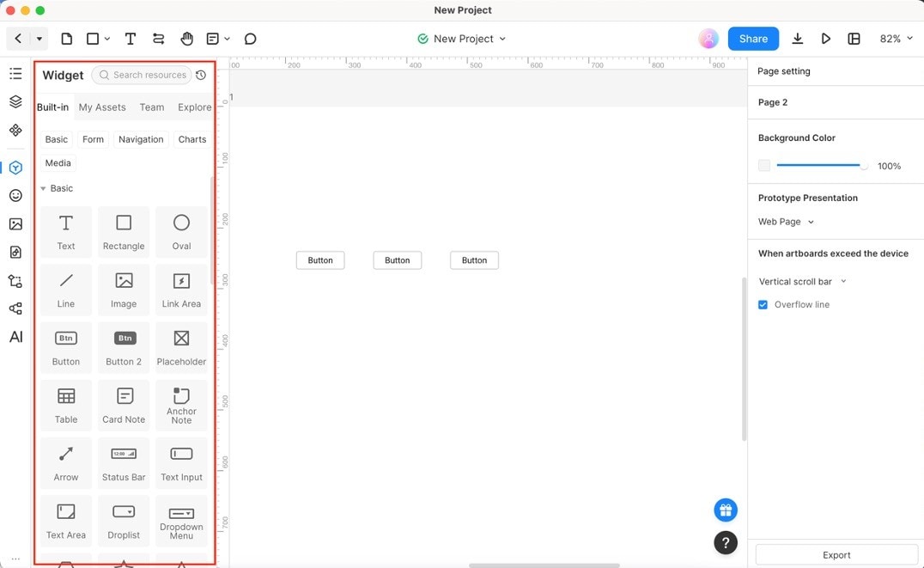Click the flowchart icon in sidebar
924x568 pixels.
(16, 280)
